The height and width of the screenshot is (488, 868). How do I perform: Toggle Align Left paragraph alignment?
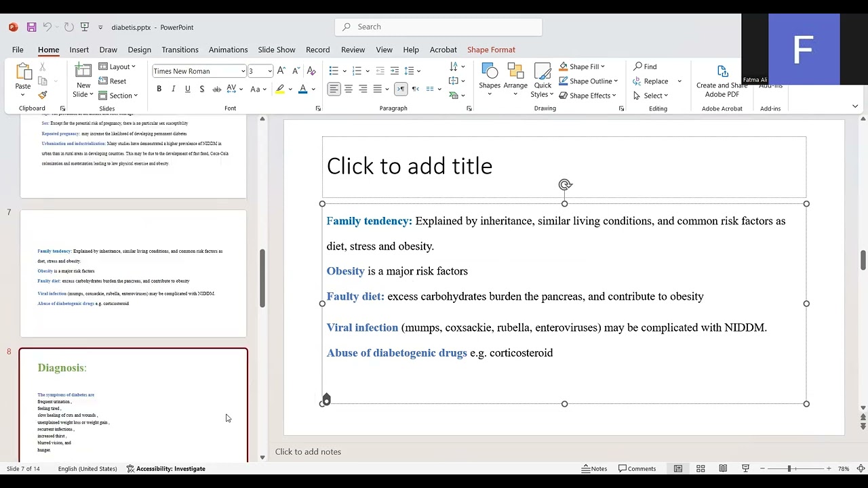334,89
